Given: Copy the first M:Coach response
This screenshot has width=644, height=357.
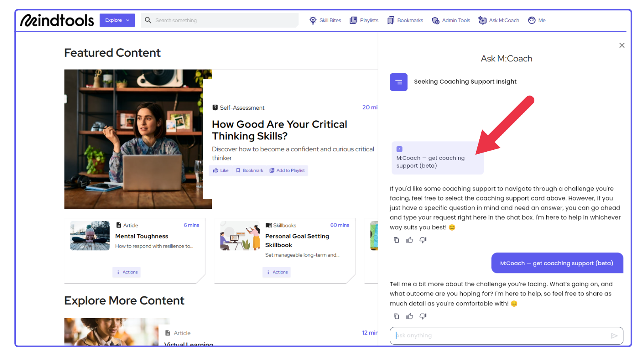Looking at the screenshot, I should (396, 240).
